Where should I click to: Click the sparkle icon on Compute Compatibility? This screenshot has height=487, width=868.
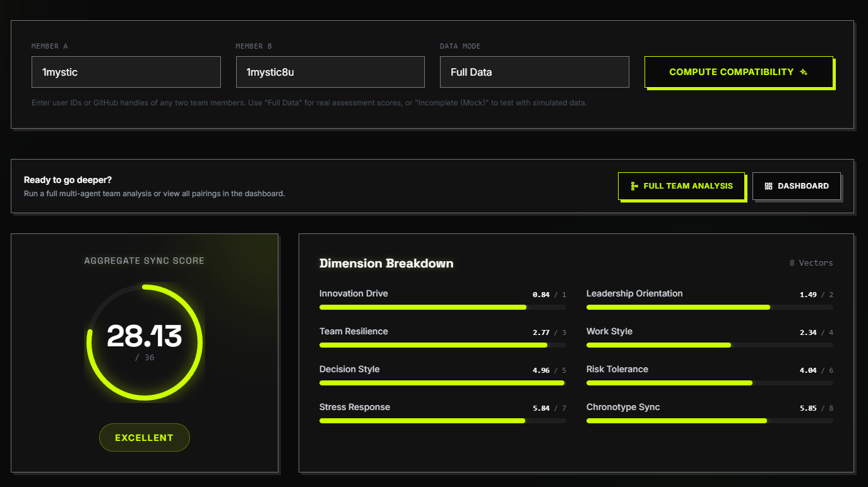point(804,72)
